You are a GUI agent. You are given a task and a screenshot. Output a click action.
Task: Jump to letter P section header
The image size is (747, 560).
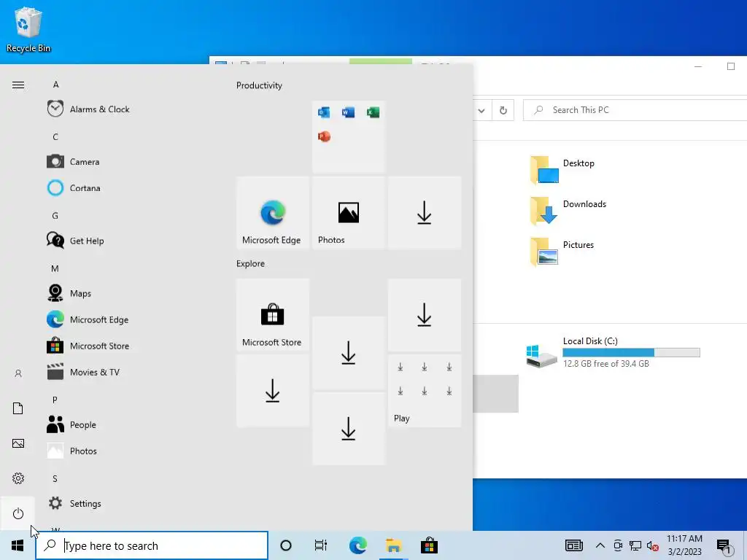[55, 400]
